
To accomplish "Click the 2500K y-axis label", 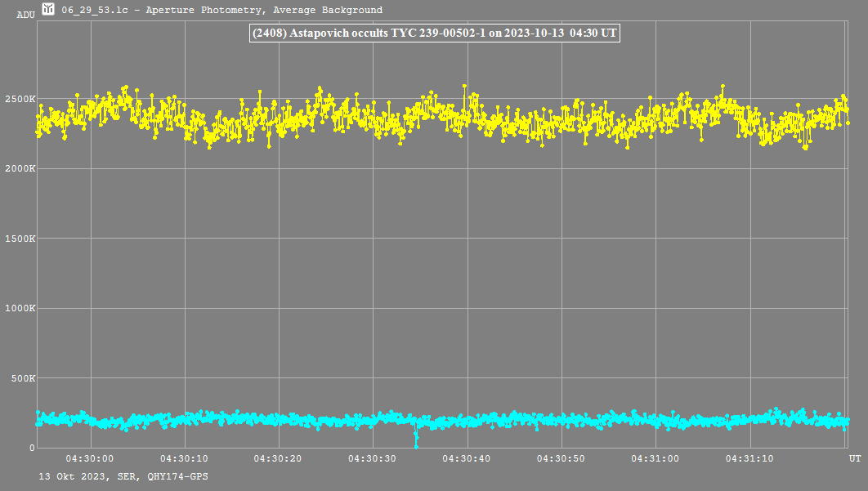I will click(20, 99).
